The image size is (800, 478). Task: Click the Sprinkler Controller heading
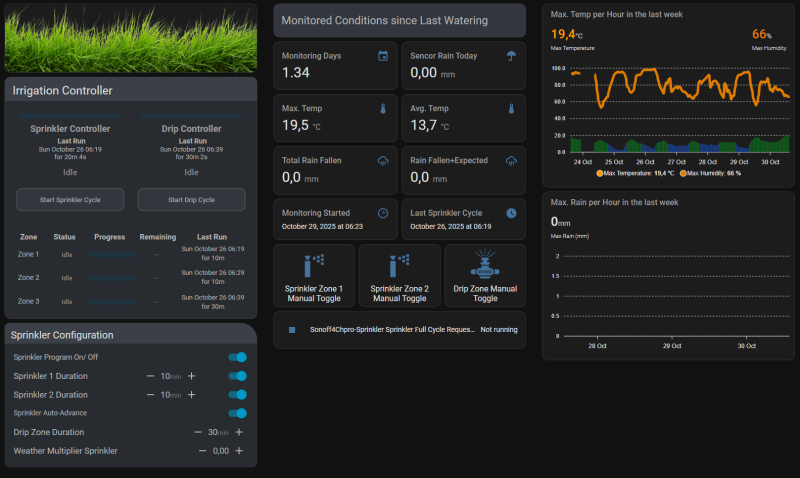pos(70,129)
